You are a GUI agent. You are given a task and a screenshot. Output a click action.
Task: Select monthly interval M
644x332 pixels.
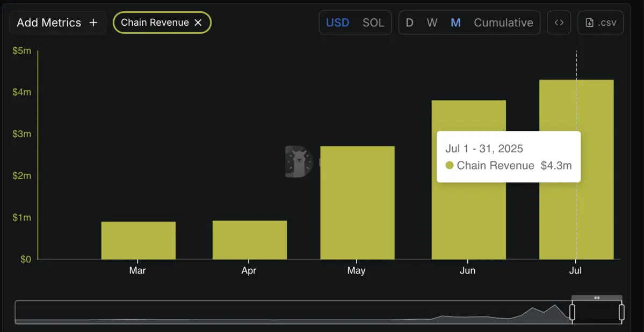(x=455, y=23)
